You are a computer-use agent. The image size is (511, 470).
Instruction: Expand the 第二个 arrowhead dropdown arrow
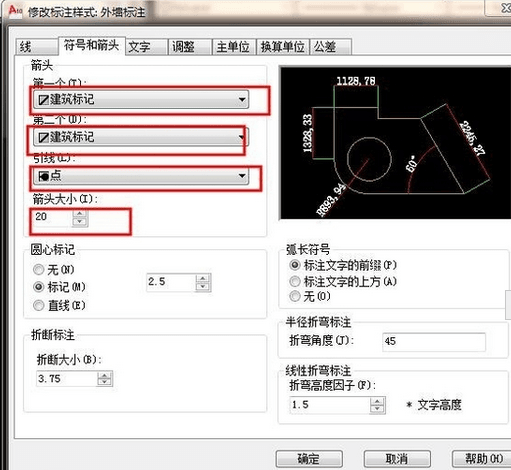pos(242,137)
